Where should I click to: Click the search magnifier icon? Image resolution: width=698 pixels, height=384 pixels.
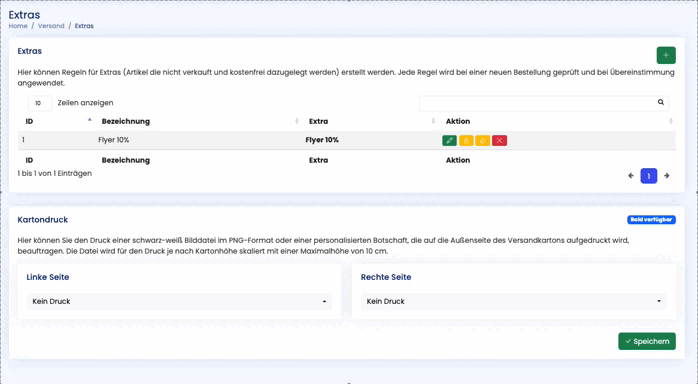tap(661, 102)
